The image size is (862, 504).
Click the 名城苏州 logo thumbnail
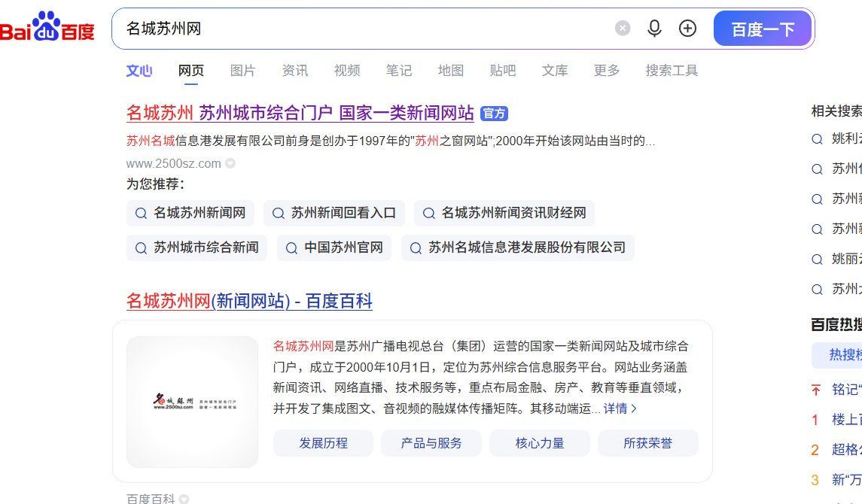tap(193, 402)
